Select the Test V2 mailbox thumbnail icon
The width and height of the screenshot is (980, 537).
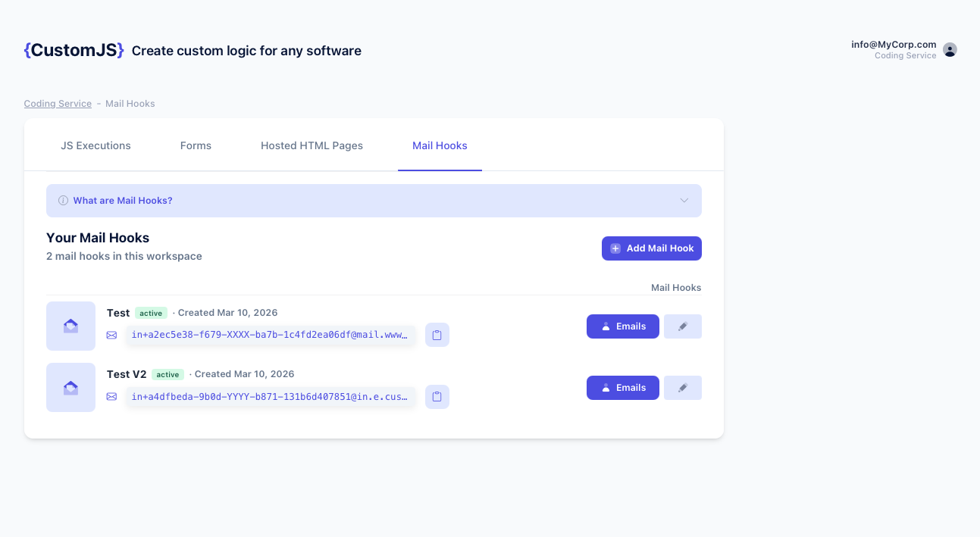(x=70, y=387)
